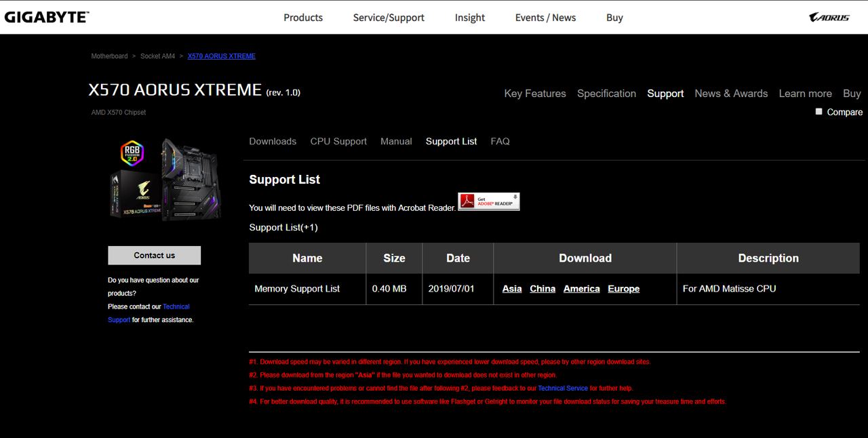
Task: Open the Products menu
Action: click(303, 18)
